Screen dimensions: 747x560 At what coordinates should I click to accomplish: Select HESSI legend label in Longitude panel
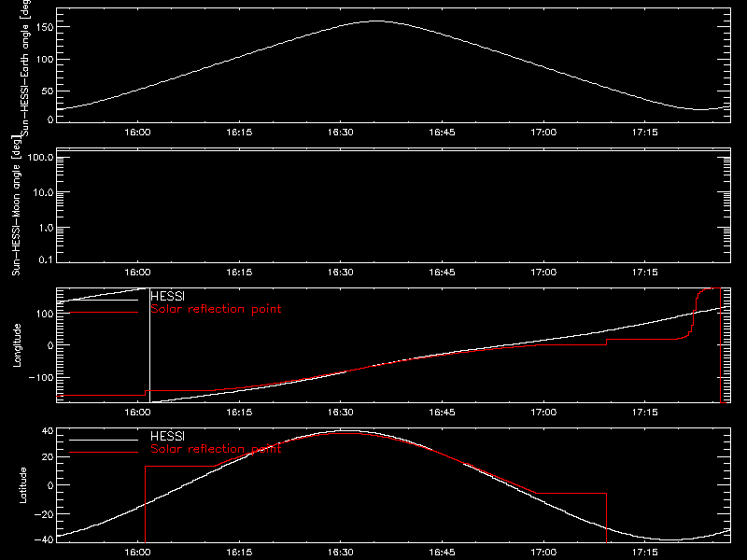pos(167,296)
